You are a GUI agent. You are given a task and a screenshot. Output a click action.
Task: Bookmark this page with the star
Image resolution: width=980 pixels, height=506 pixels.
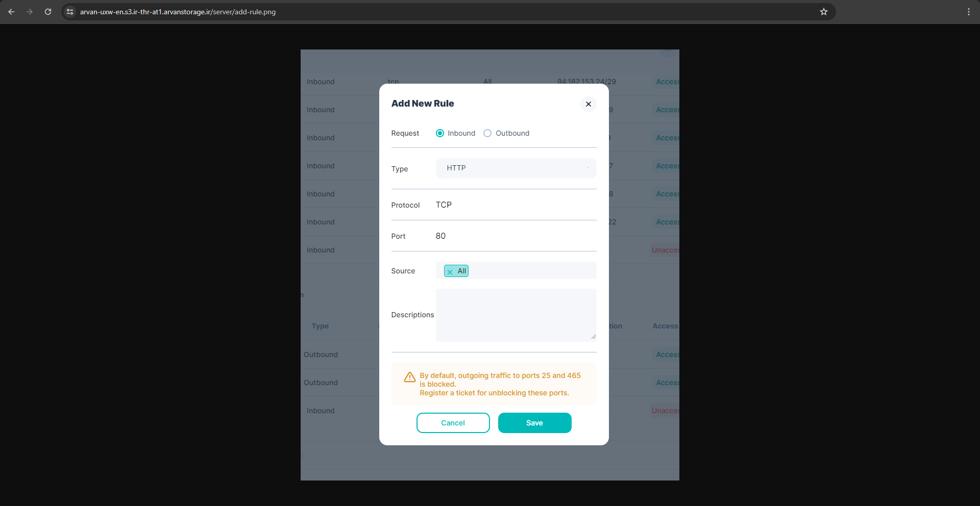click(823, 12)
